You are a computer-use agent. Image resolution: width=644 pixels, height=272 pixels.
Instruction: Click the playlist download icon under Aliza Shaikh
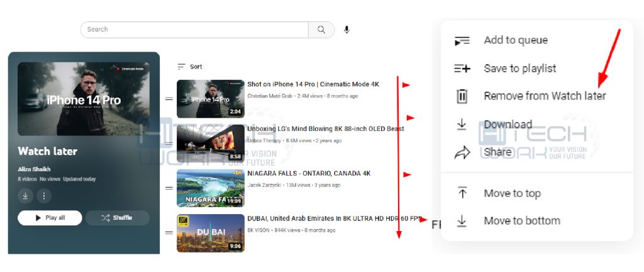coord(25,196)
